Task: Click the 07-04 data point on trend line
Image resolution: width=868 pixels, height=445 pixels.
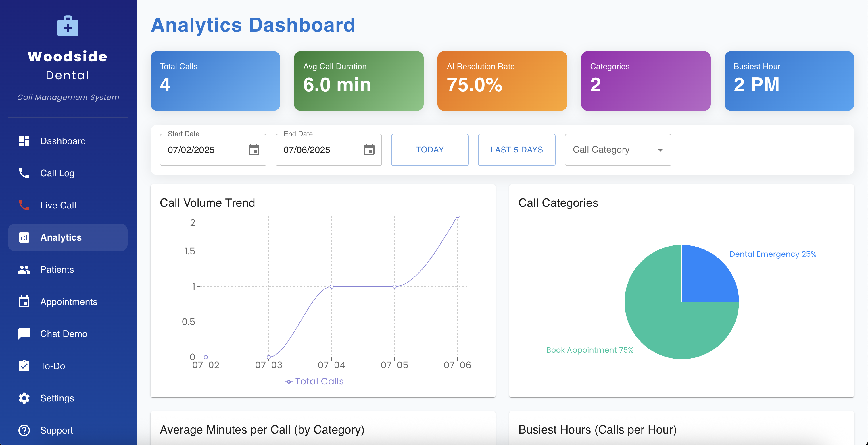Action: coord(332,287)
